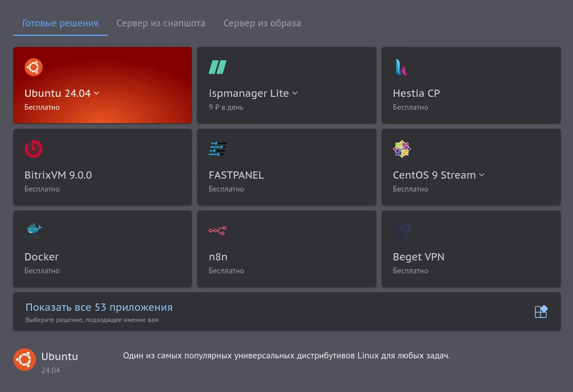The height and width of the screenshot is (392, 573).
Task: Select the n8n logo icon
Action: [x=218, y=231]
